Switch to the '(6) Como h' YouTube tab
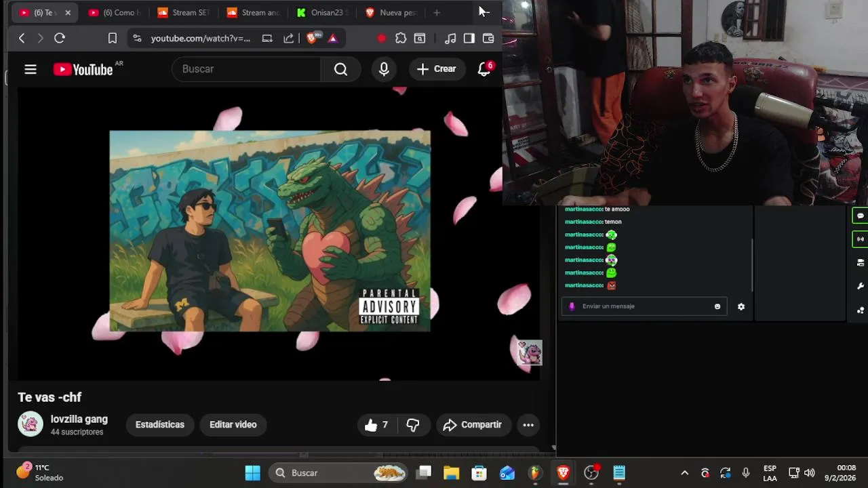Screen dimensions: 868x488 pyautogui.click(x=114, y=12)
